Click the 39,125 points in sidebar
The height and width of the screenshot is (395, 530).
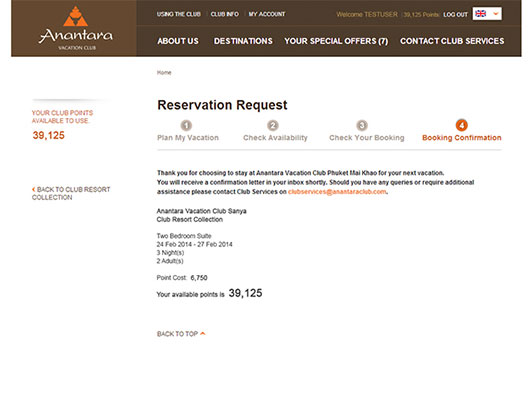[49, 135]
